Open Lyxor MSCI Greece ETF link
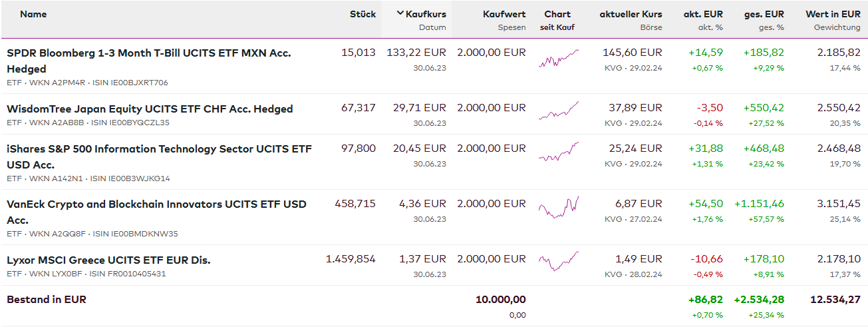 point(108,260)
